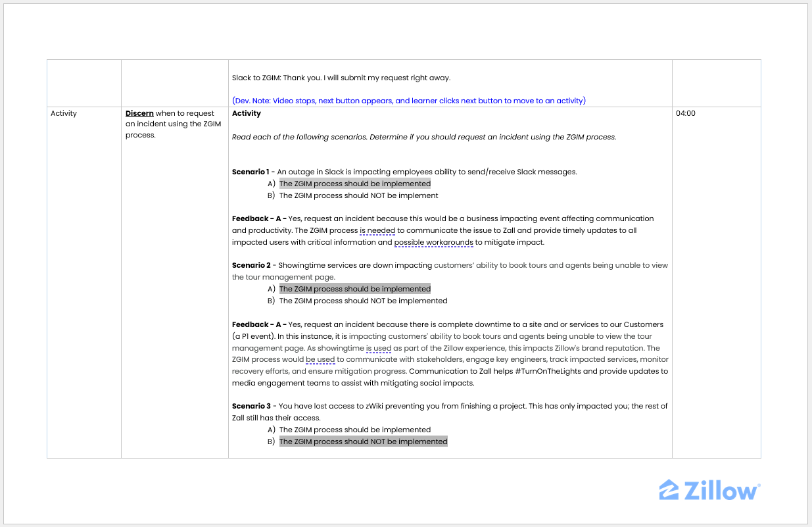This screenshot has width=812, height=527.
Task: Click the italic "Read each of the following scenarios" instruction
Action: click(x=424, y=137)
